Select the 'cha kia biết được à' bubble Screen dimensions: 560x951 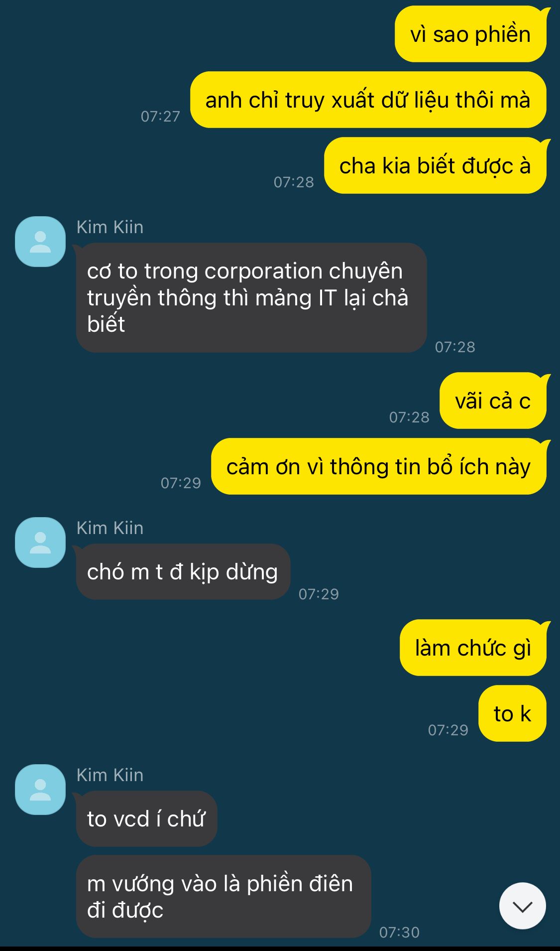coord(435,165)
